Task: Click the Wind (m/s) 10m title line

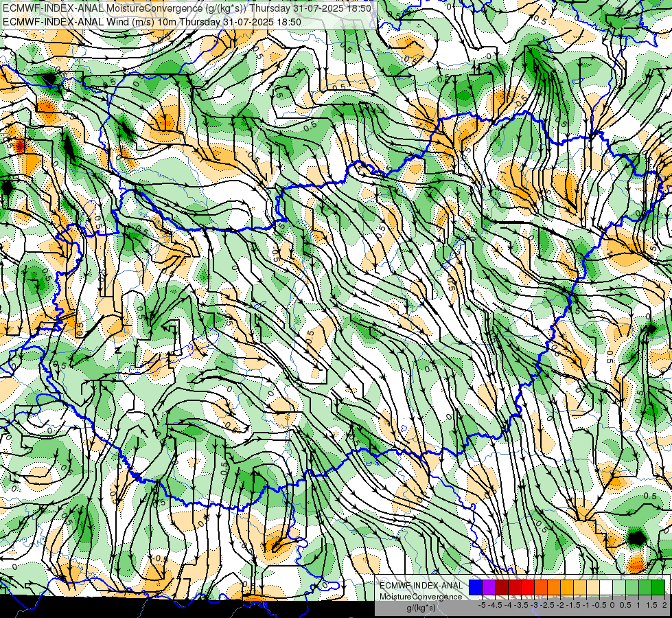Action: pos(152,22)
